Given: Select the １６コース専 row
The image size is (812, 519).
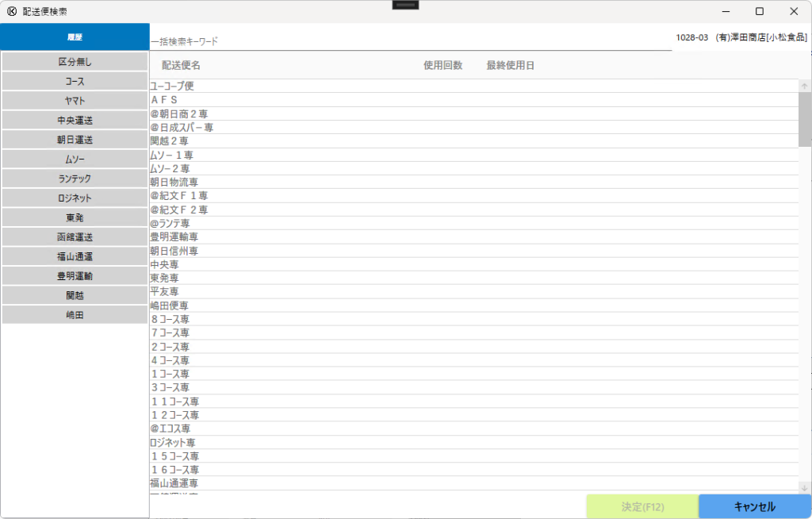Looking at the screenshot, I should click(x=474, y=470).
